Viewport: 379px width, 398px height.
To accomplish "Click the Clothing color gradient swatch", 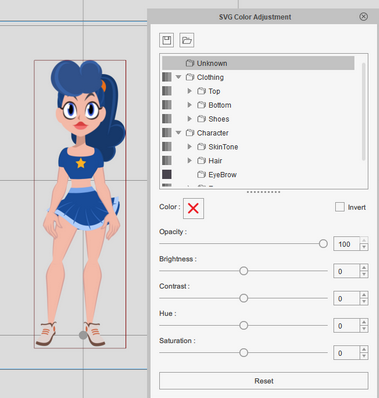I will 167,77.
